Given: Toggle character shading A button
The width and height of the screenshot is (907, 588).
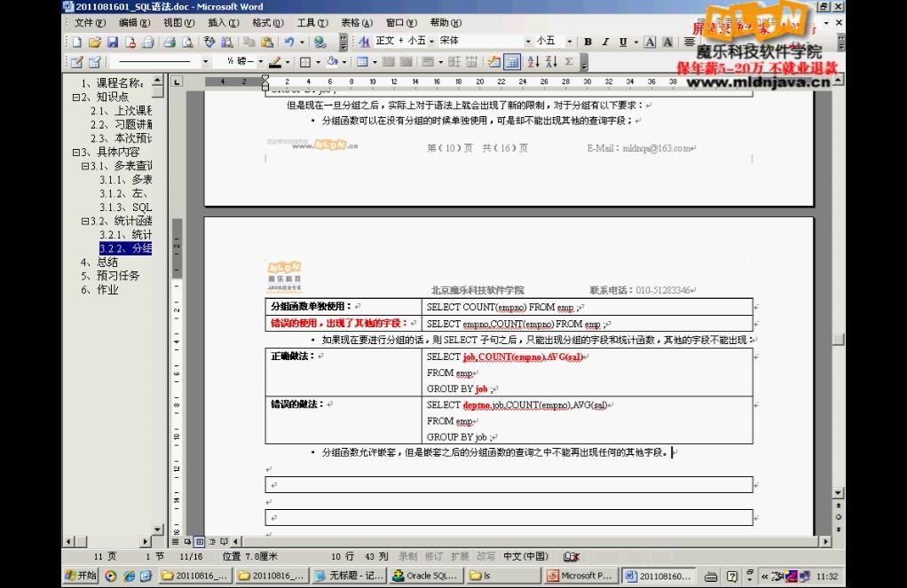Looking at the screenshot, I should pyautogui.click(x=667, y=42).
